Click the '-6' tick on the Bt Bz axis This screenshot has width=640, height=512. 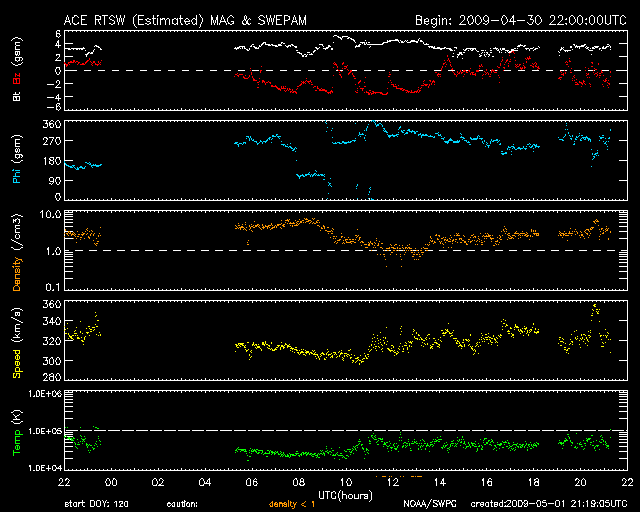54,107
